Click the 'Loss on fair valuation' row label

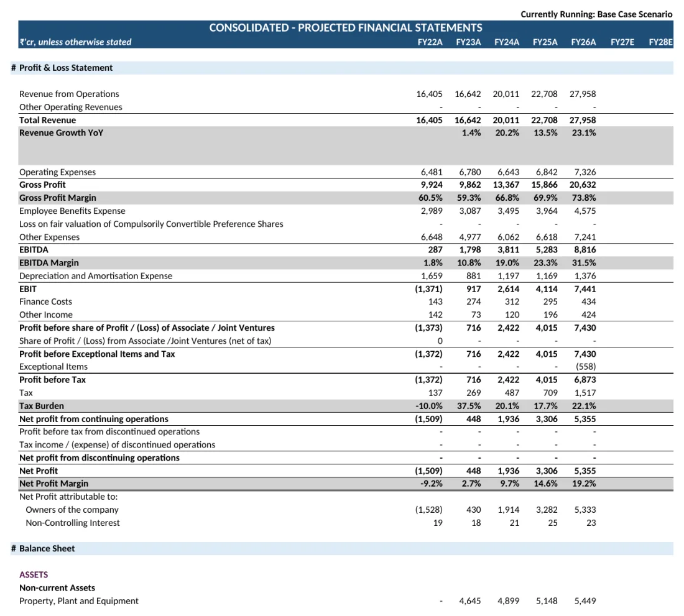tap(151, 224)
